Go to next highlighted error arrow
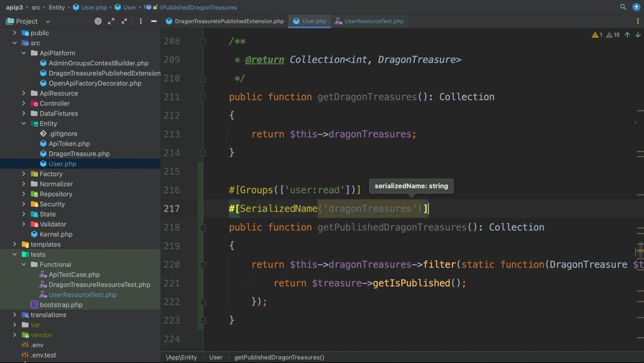This screenshot has height=363, width=644. (638, 35)
